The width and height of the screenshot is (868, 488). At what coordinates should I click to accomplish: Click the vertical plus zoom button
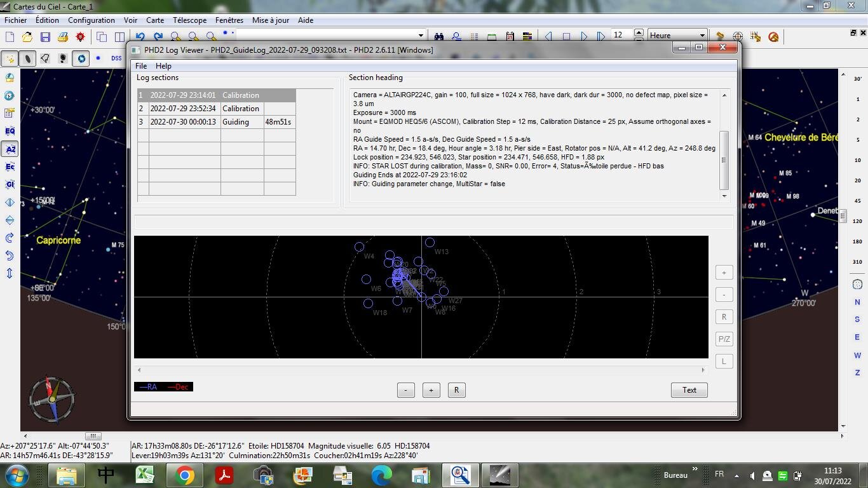(724, 273)
